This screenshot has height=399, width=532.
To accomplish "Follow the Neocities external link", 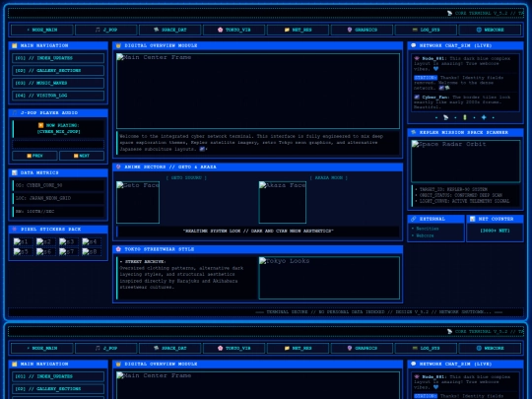I will (x=428, y=229).
